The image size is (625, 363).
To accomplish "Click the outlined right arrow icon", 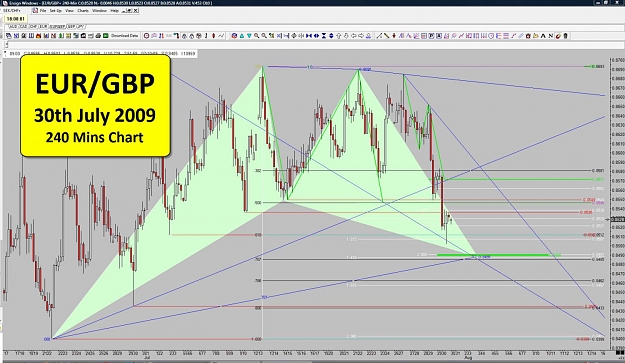I will [x=361, y=36].
